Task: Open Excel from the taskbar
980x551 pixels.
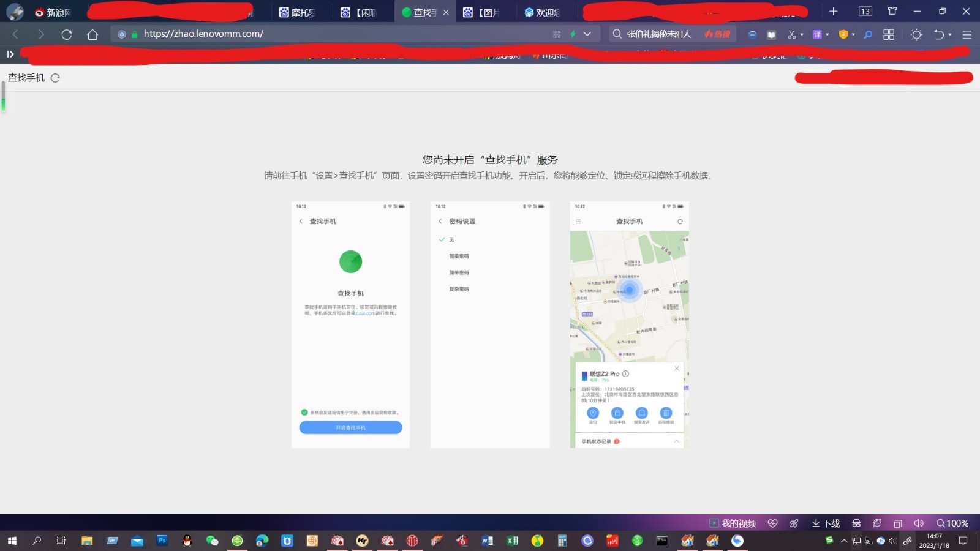Action: click(513, 541)
